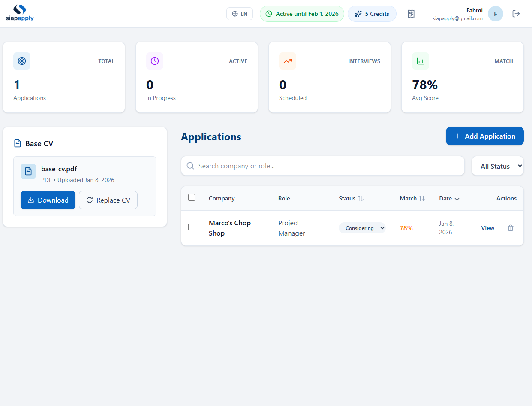
Task: Delete Marco's Chop Shop application trash icon
Action: tap(511, 228)
